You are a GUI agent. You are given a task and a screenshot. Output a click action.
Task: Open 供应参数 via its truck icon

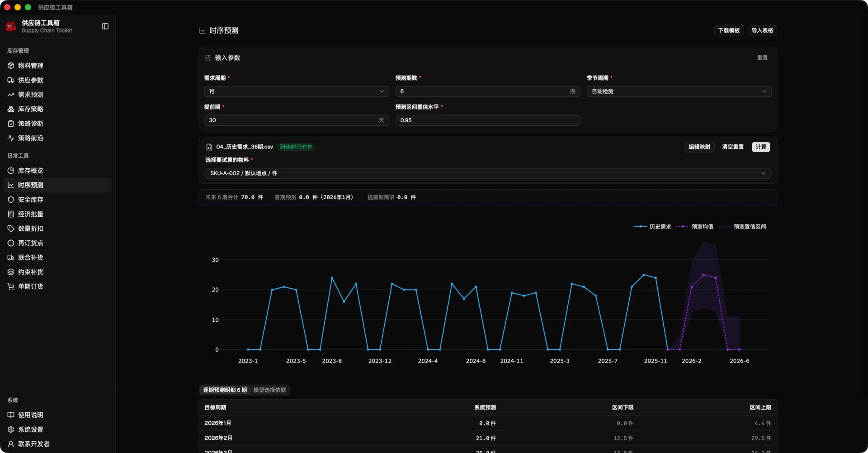click(x=11, y=80)
